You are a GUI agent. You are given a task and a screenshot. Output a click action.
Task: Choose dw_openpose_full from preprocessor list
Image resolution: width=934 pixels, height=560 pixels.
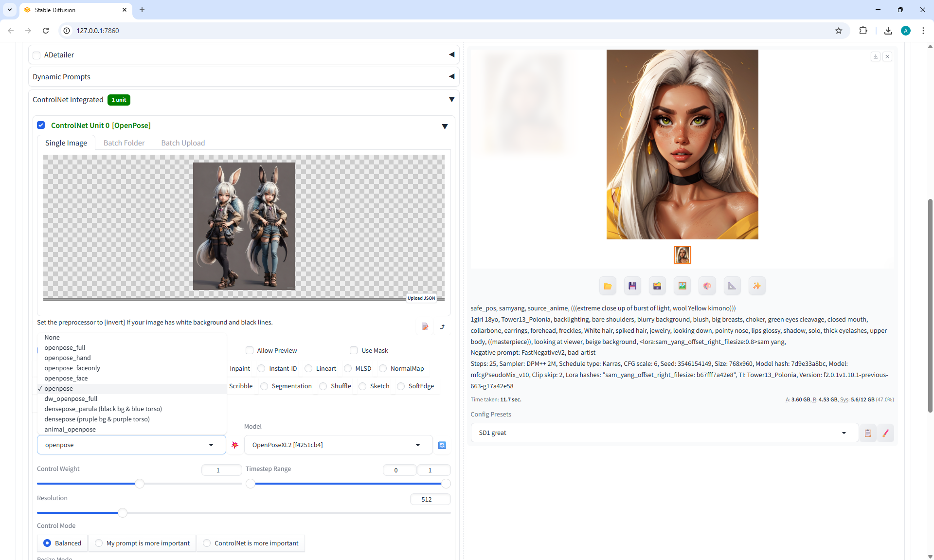(71, 398)
